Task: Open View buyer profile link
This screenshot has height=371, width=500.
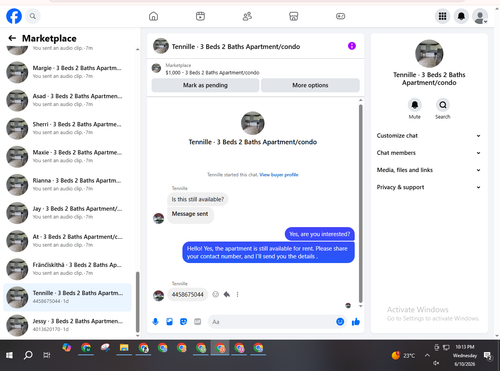Action: pyautogui.click(x=279, y=175)
